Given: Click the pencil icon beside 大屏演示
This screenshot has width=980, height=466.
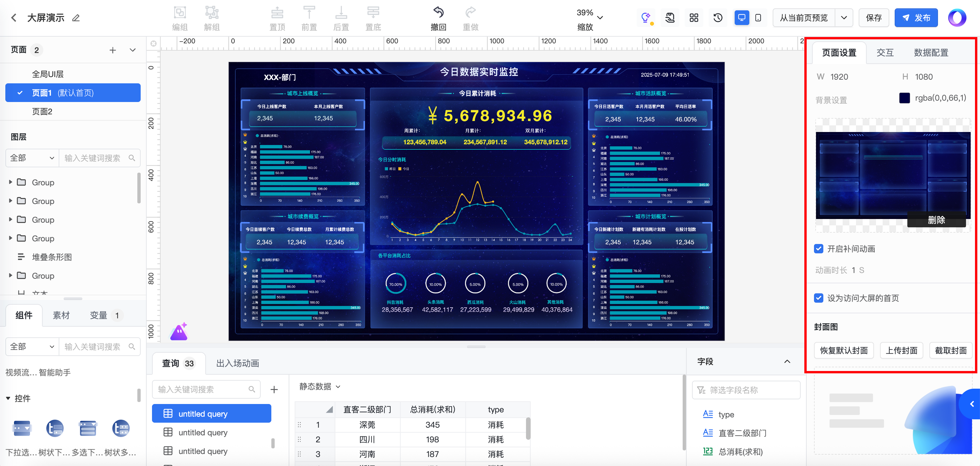Looking at the screenshot, I should (76, 18).
